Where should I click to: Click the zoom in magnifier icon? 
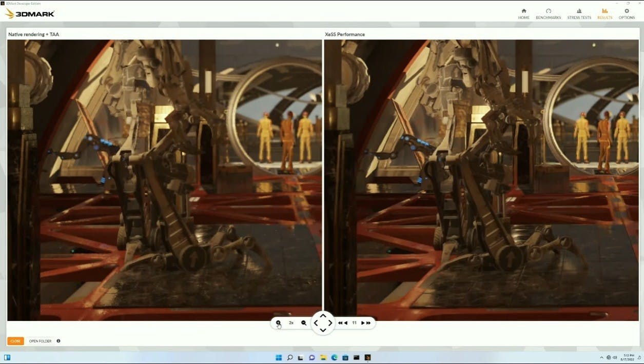[x=278, y=323]
